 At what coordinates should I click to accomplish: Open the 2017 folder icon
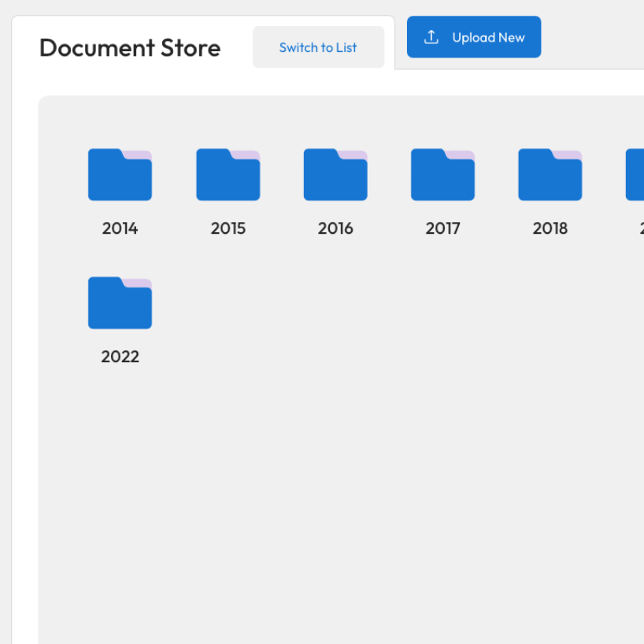(x=442, y=175)
